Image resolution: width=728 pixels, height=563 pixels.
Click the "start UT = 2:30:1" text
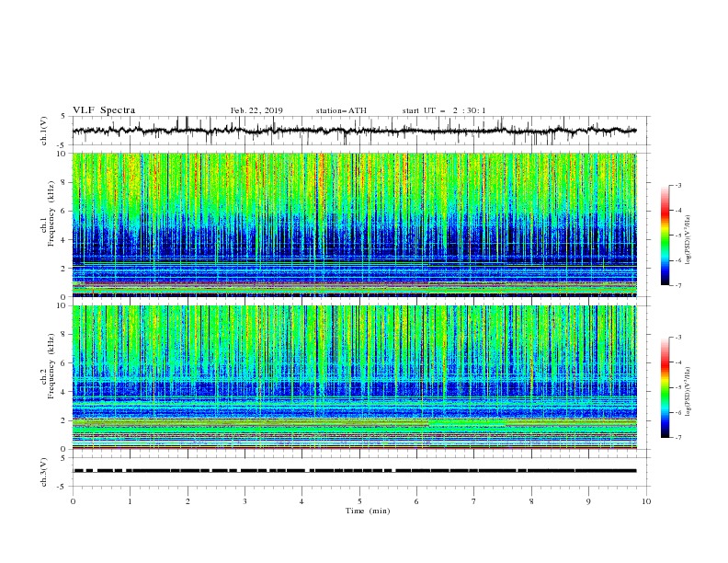pyautogui.click(x=444, y=110)
